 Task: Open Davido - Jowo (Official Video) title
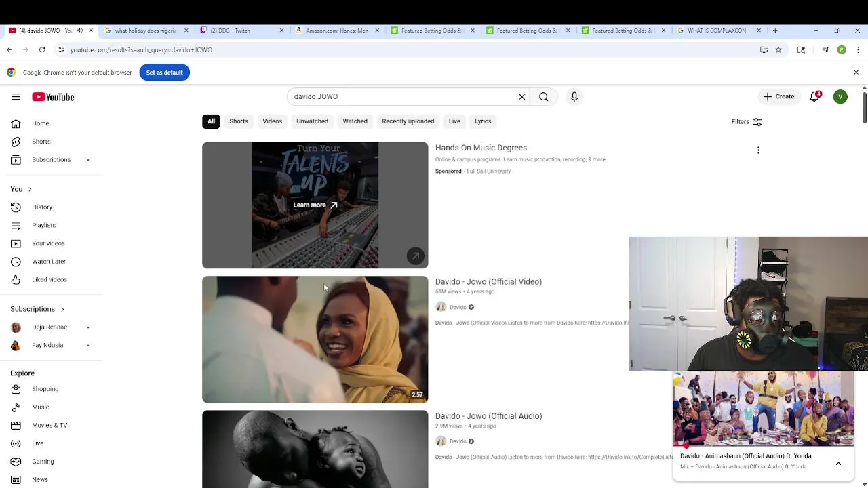[488, 282]
